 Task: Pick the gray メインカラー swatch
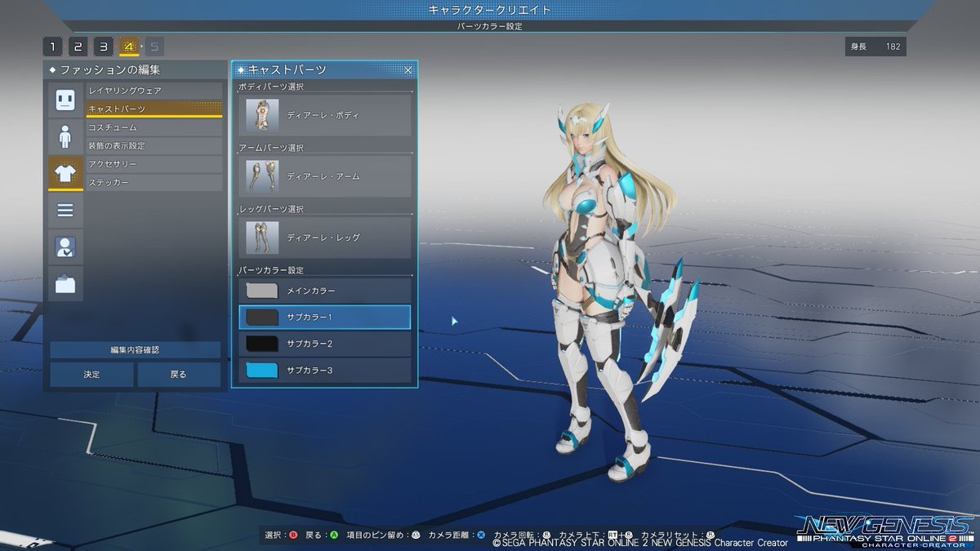[262, 291]
